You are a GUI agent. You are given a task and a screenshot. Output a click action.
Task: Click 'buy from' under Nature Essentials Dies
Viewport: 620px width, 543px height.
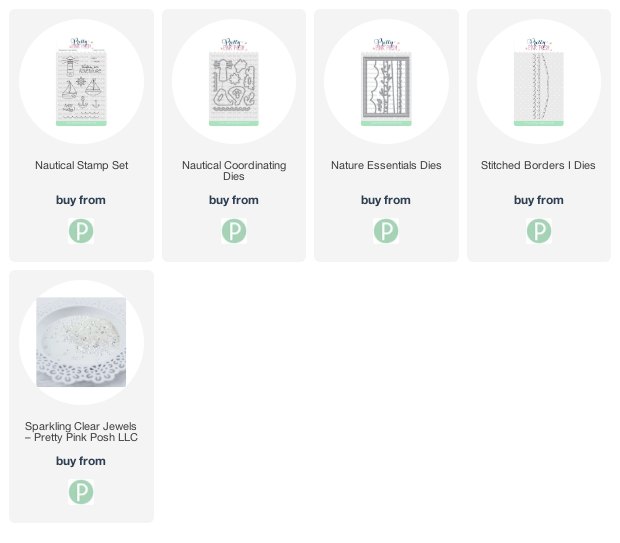(386, 200)
